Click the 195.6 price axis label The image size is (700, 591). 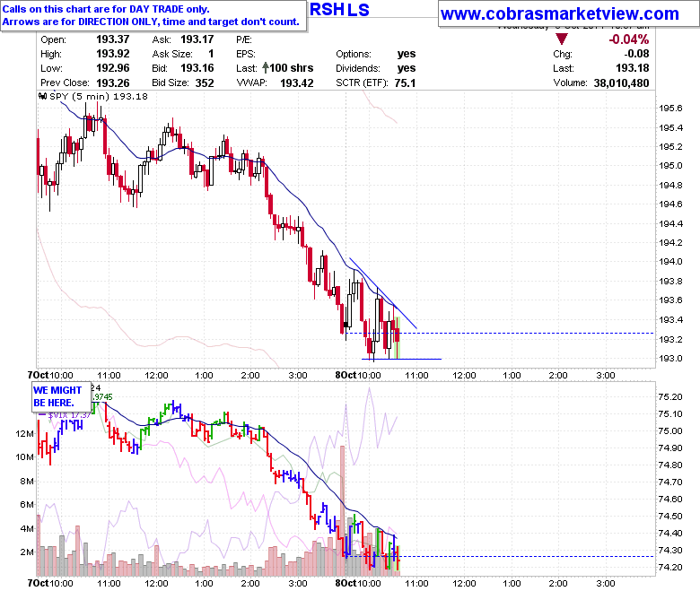pyautogui.click(x=670, y=109)
